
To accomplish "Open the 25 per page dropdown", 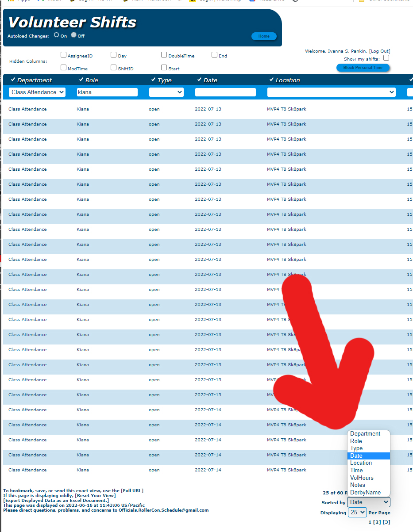I will pyautogui.click(x=357, y=512).
